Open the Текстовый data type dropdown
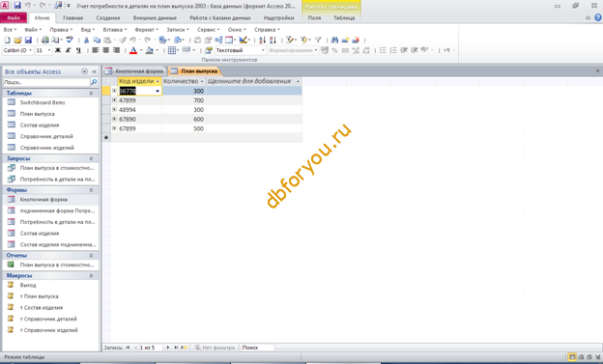603x364 pixels. coord(263,50)
